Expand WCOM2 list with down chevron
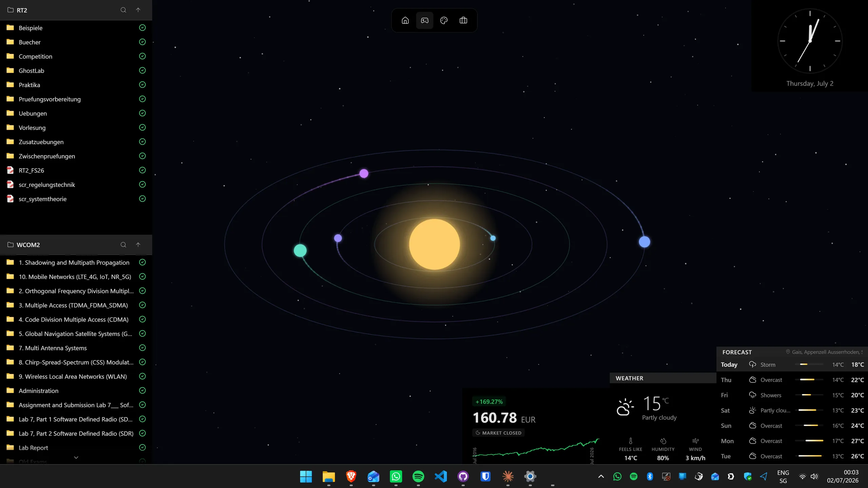Image resolution: width=868 pixels, height=488 pixels. (x=76, y=457)
